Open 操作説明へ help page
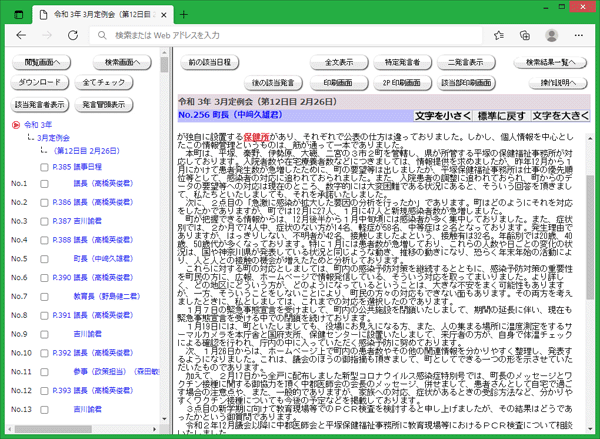Viewport: 600px width, 439px height. (558, 83)
